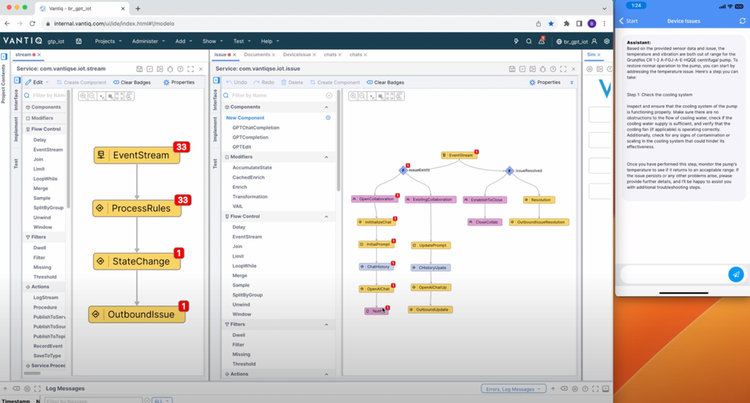Toggle the Project Contents side panel
This screenshot has width=750, height=403.
(x=4, y=80)
